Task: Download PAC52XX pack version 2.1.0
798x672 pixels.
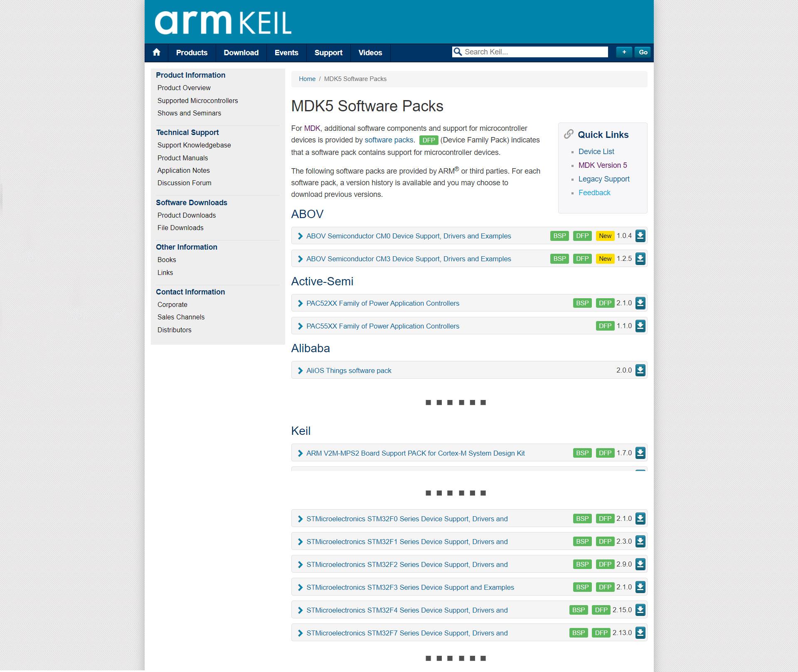Action: (x=640, y=303)
